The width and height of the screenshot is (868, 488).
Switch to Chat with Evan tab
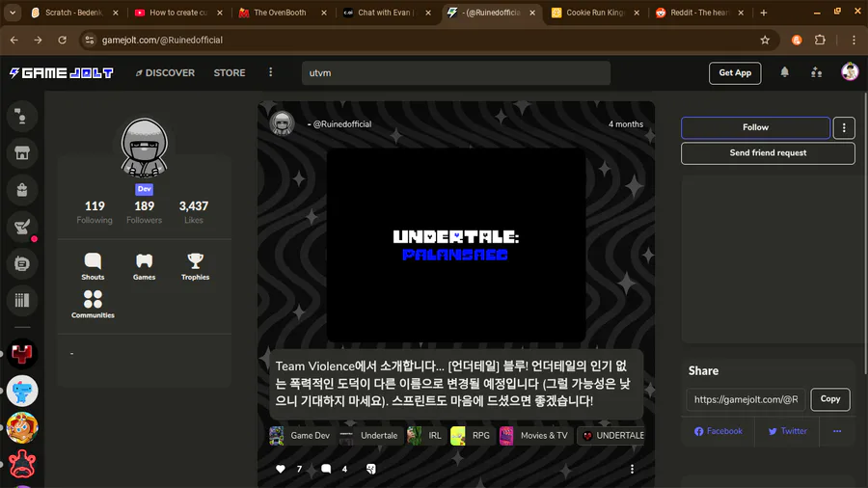click(x=385, y=13)
